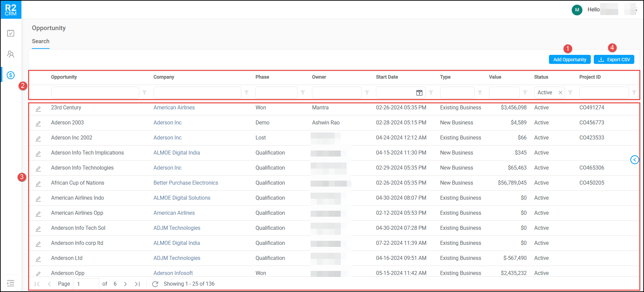
Task: Open the calendar tasks icon in sidebar
Action: 11,33
